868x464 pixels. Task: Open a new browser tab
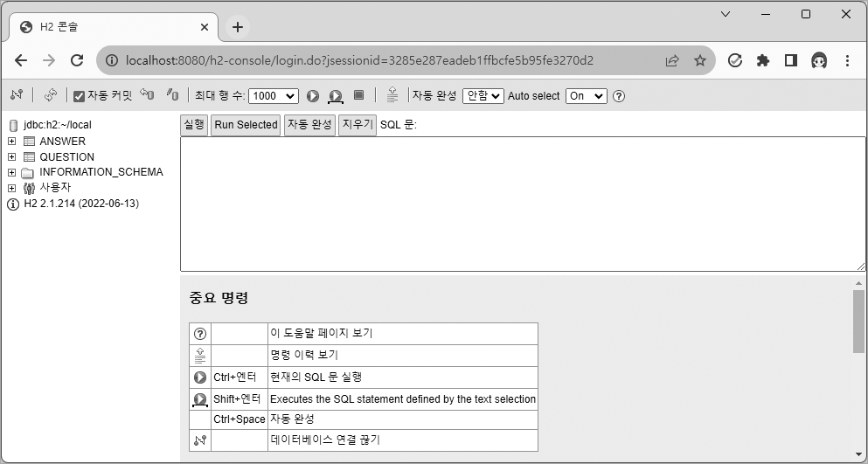pyautogui.click(x=238, y=27)
